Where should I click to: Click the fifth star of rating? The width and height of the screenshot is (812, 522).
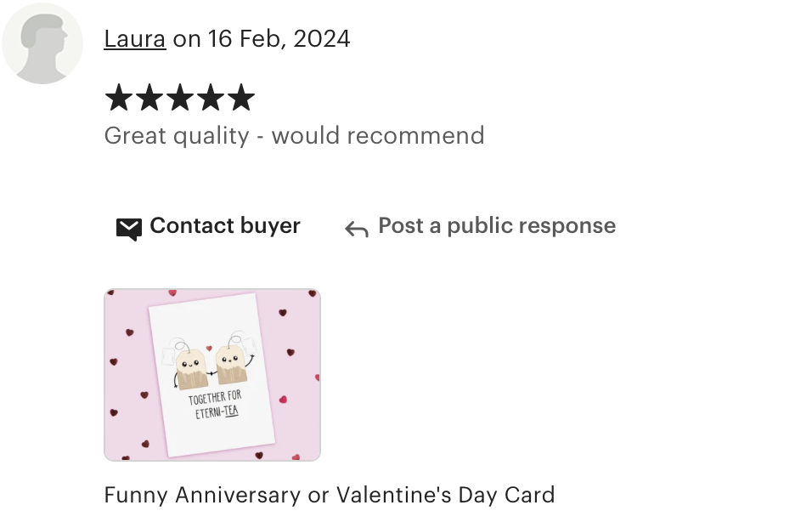(x=241, y=98)
